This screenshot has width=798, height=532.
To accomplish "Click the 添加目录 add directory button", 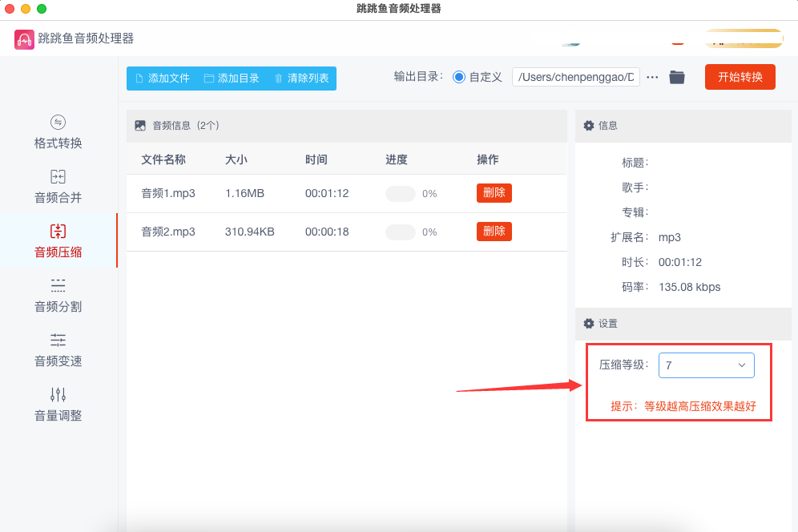I will pos(232,79).
